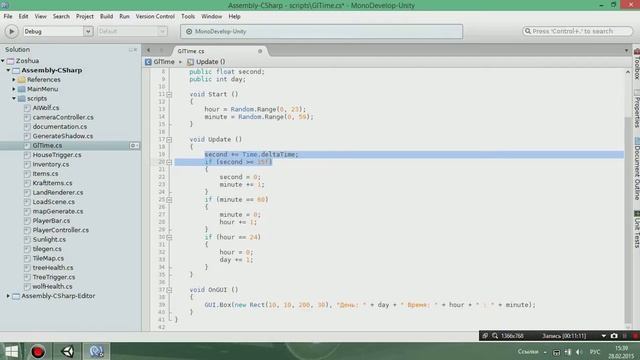Start debugging with the Run play button
Viewport: 640px width, 360px height.
click(x=11, y=31)
